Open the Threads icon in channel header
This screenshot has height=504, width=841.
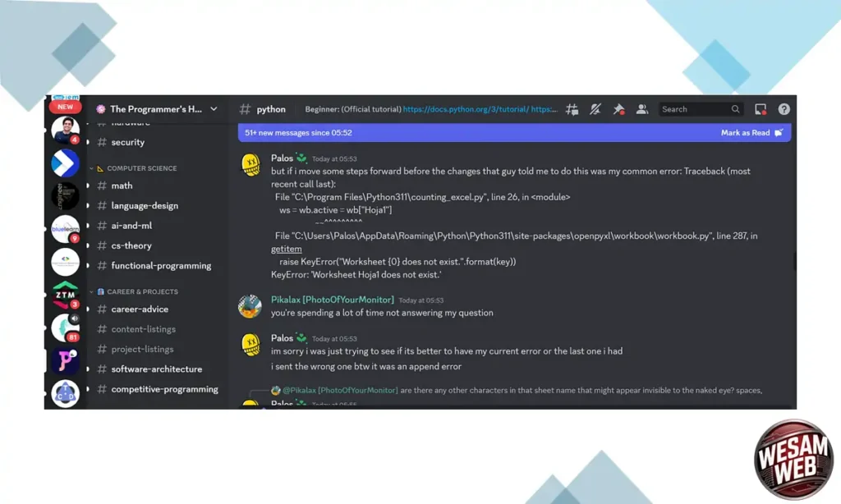click(x=572, y=109)
